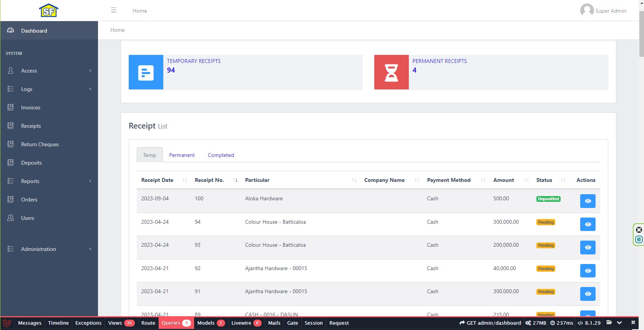Open Return Cheques in the sidebar
Viewport: 644px width, 330px height.
pos(40,144)
